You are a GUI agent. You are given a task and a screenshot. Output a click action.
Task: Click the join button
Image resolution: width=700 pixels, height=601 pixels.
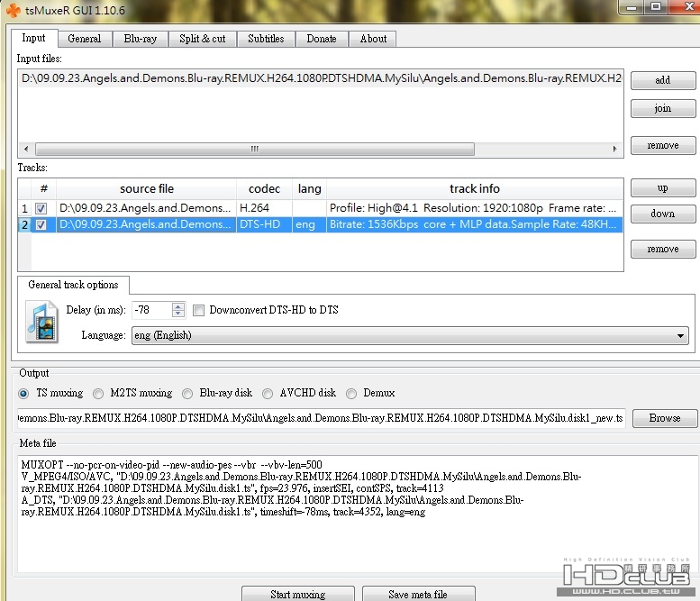[x=663, y=108]
